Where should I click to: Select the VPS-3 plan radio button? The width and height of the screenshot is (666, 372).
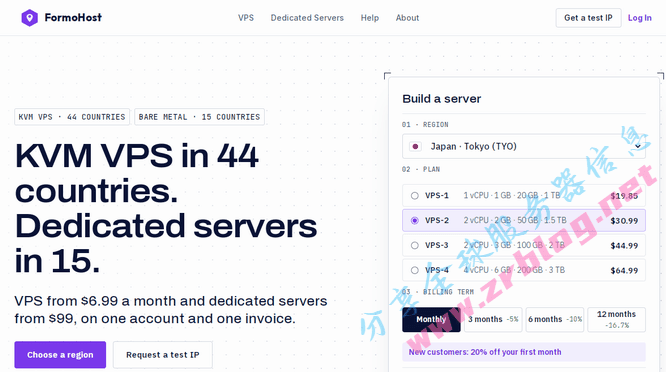415,245
